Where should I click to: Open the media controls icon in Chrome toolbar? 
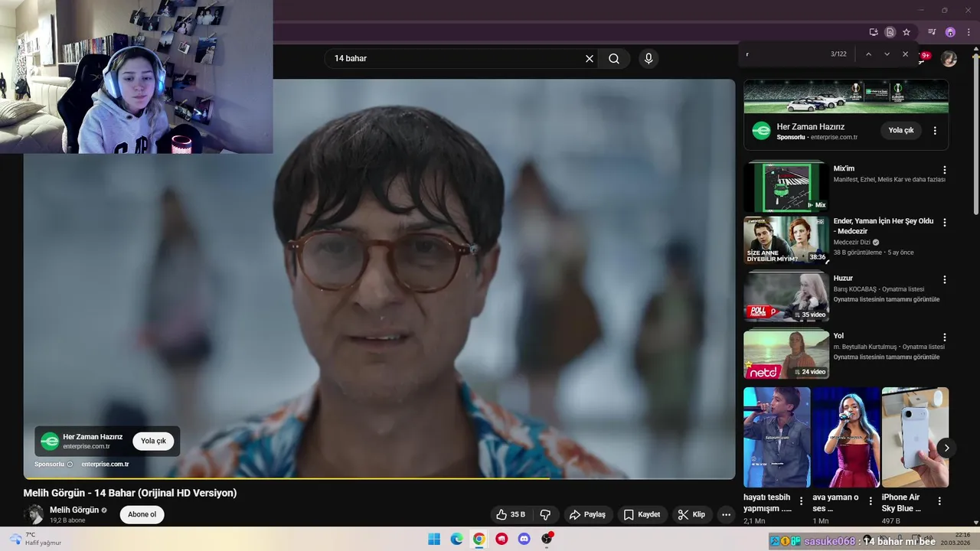pyautogui.click(x=932, y=32)
